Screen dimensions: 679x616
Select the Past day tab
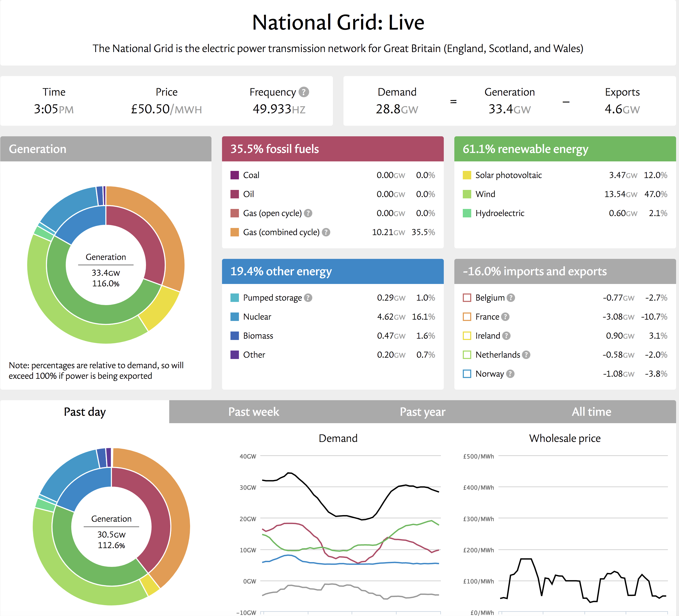(84, 412)
